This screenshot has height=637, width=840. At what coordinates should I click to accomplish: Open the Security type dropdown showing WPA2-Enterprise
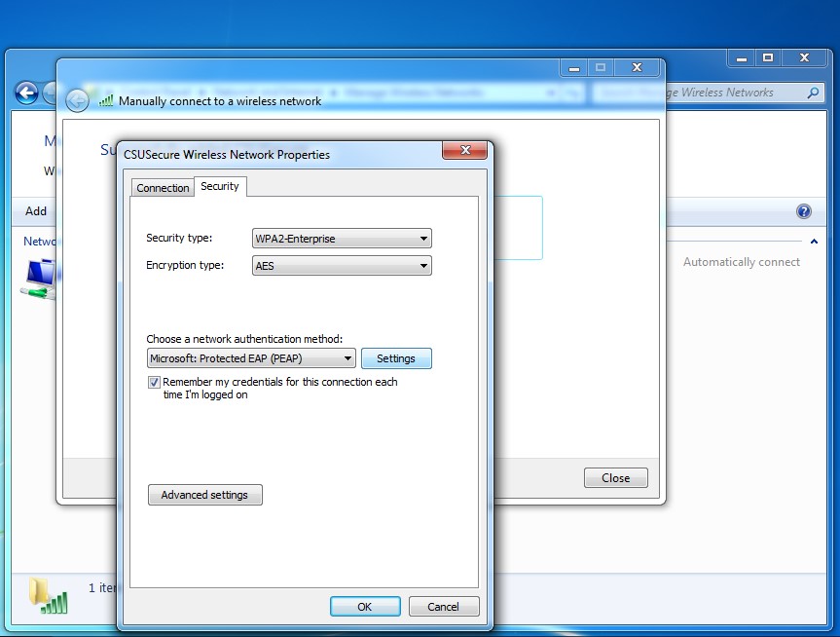pyautogui.click(x=342, y=238)
